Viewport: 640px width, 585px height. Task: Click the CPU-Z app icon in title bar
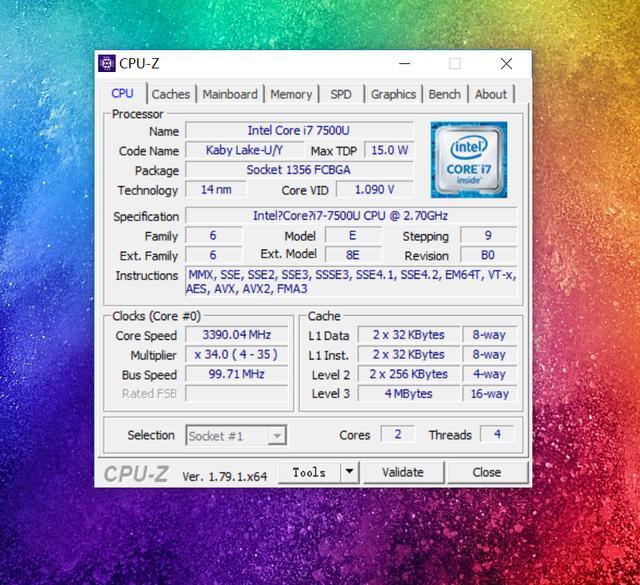coord(107,63)
